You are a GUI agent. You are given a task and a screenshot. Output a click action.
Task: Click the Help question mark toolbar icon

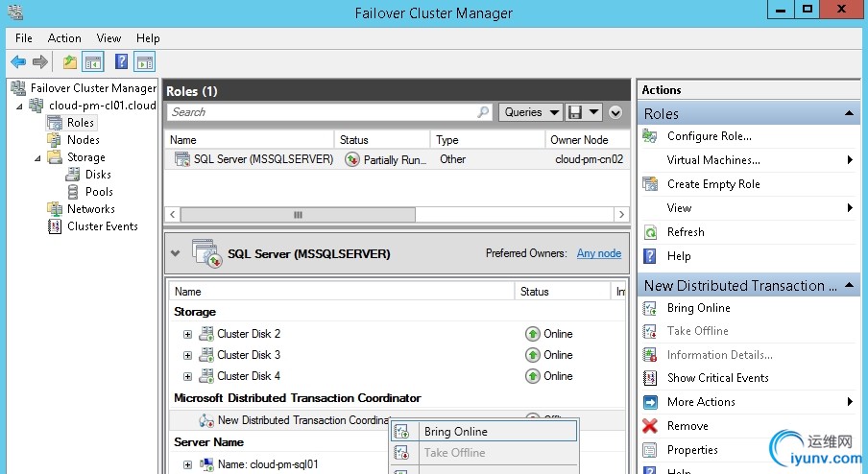tap(121, 61)
